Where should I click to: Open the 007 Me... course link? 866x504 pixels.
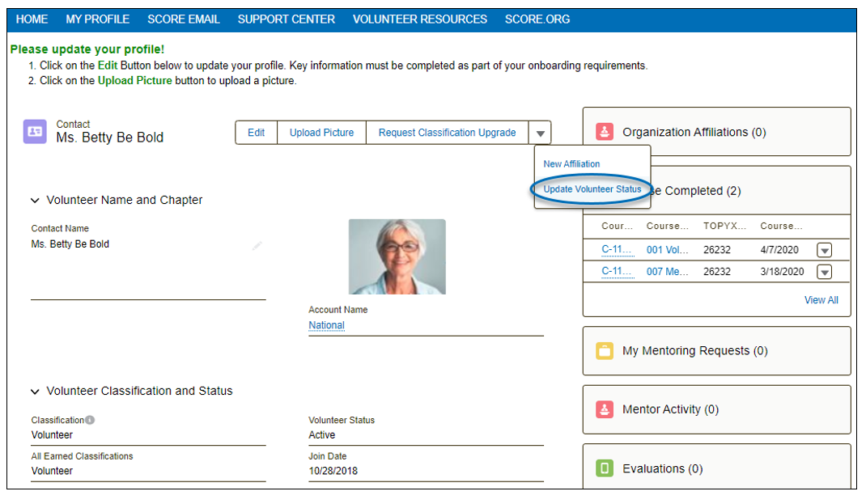(x=667, y=272)
